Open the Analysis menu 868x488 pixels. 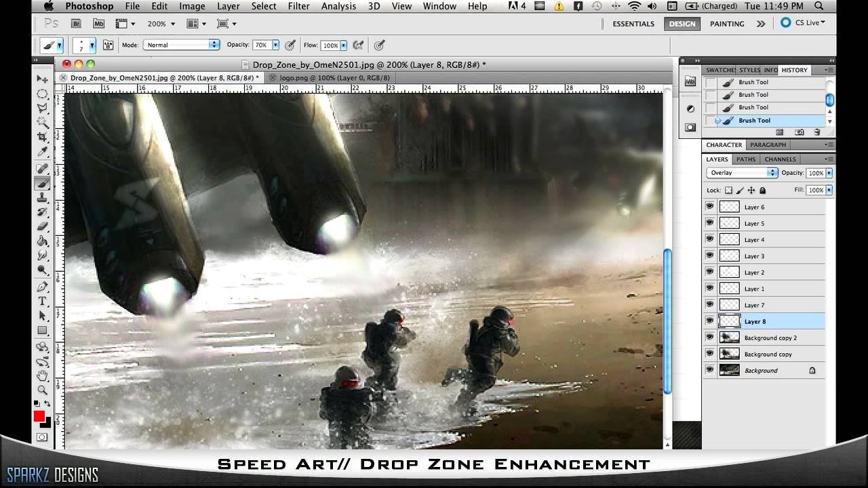[338, 6]
